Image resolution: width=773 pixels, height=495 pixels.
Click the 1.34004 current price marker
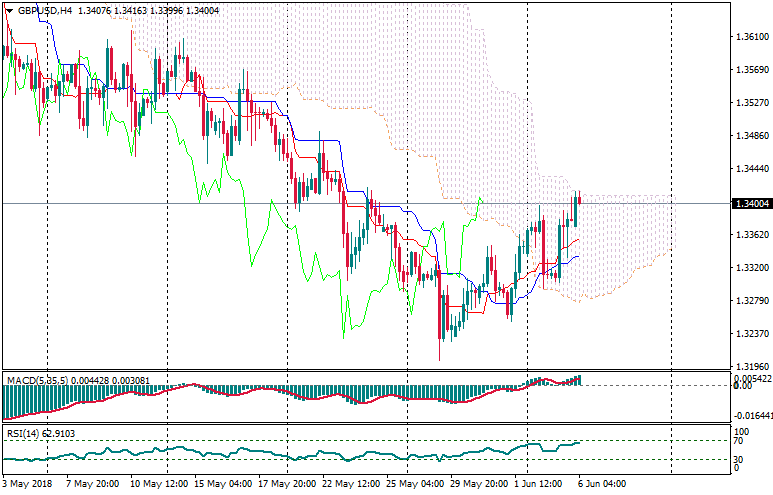pyautogui.click(x=751, y=204)
